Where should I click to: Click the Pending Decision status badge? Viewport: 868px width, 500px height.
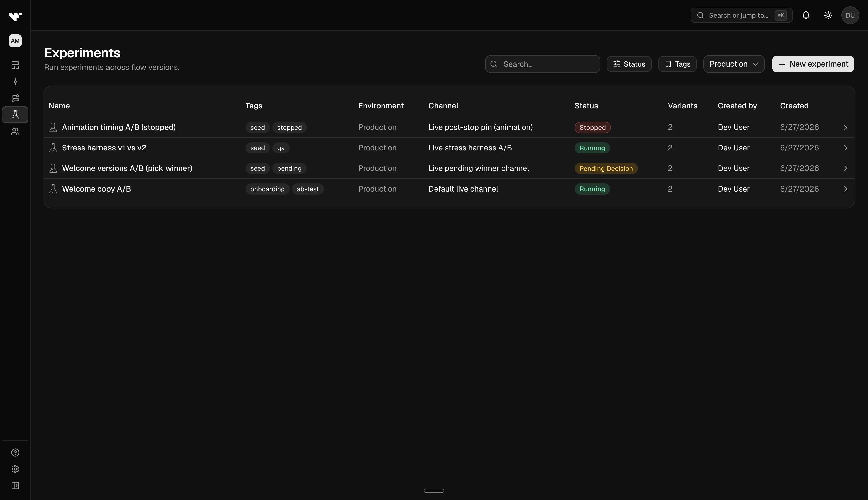(606, 169)
